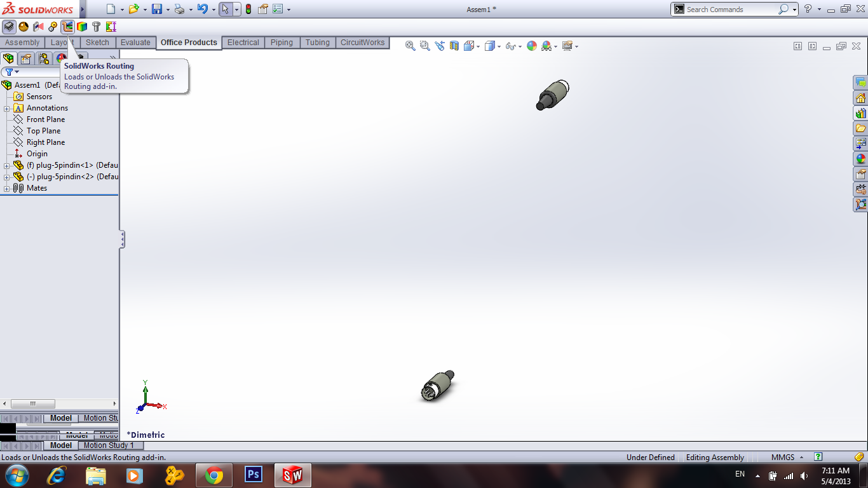Expand the plug-5pindin<2> component

tap(6, 177)
